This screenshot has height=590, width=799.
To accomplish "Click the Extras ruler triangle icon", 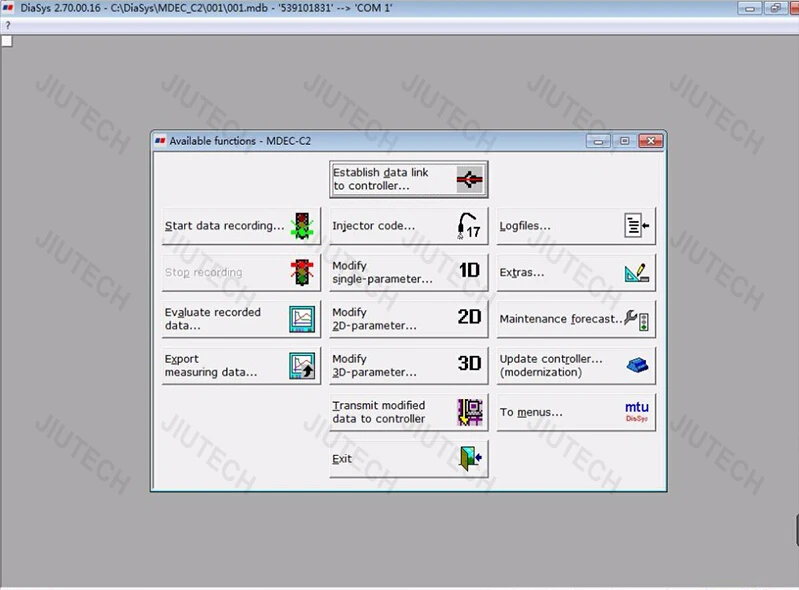I will (x=637, y=272).
